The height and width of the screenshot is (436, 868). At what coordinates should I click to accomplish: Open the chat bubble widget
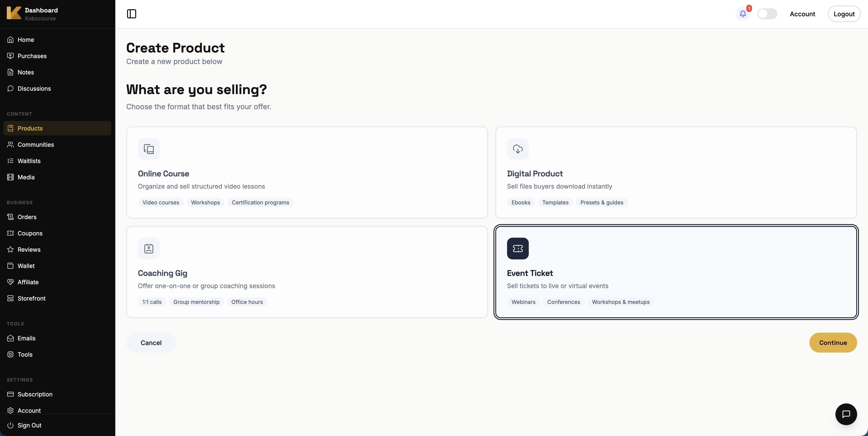coord(846,414)
